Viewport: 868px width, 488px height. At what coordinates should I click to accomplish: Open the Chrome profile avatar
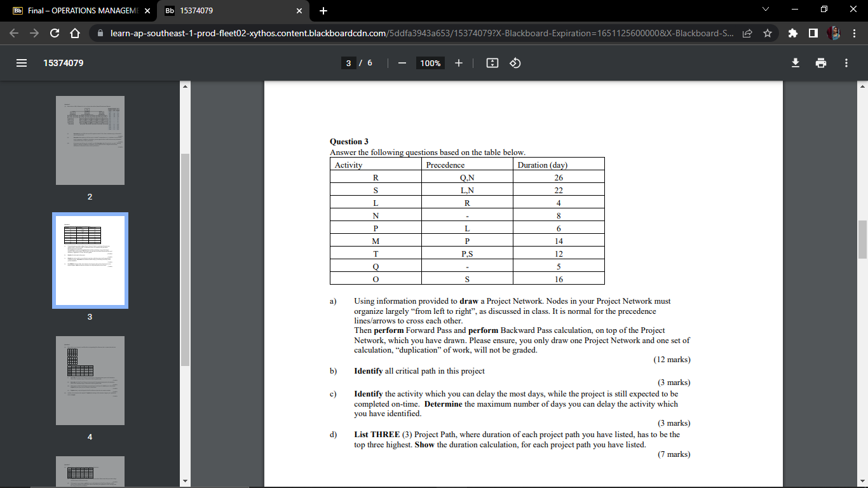833,33
